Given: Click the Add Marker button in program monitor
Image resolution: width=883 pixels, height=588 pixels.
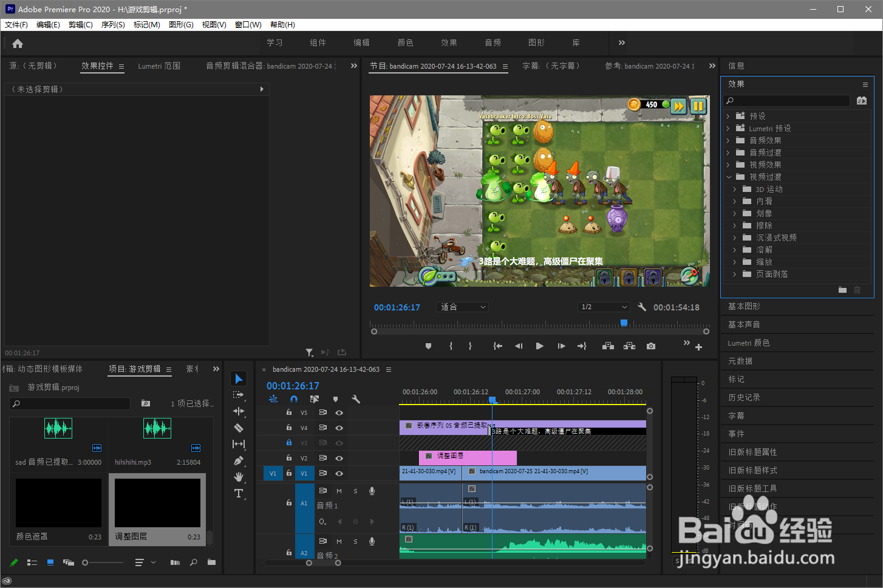Looking at the screenshot, I should pyautogui.click(x=428, y=346).
